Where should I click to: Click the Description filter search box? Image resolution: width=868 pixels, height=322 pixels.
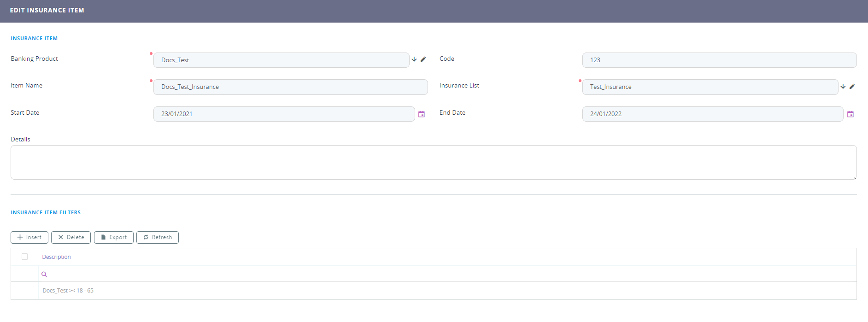pyautogui.click(x=447, y=274)
